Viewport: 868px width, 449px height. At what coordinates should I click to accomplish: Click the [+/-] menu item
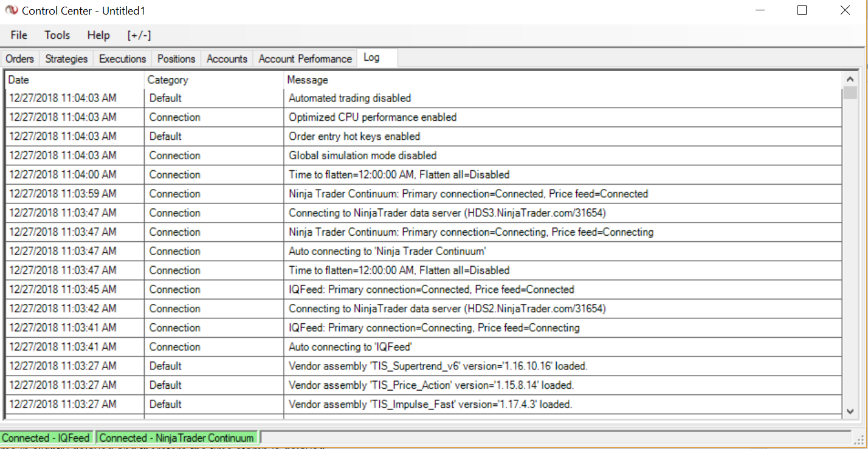pyautogui.click(x=139, y=35)
